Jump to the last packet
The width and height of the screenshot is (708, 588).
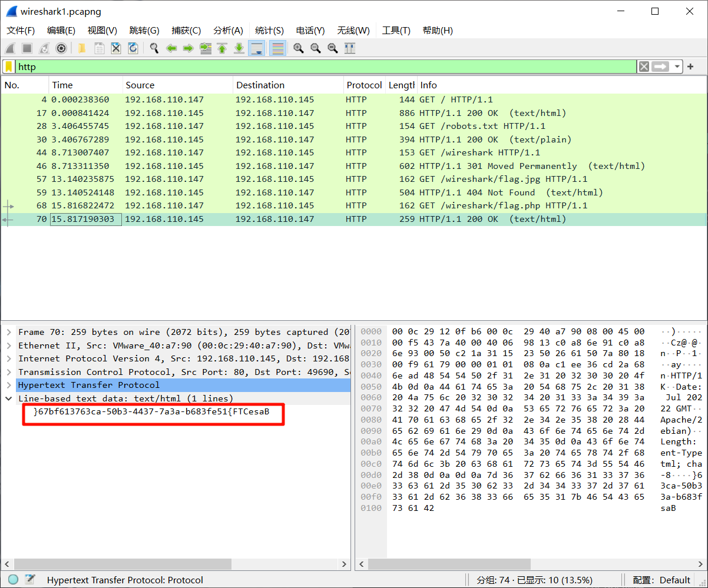pyautogui.click(x=239, y=48)
